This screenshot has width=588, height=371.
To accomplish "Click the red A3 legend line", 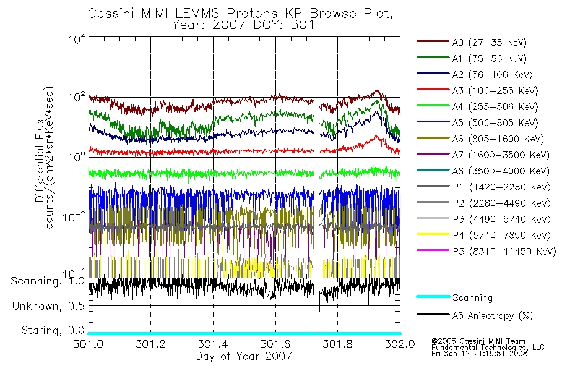I will tap(433, 90).
